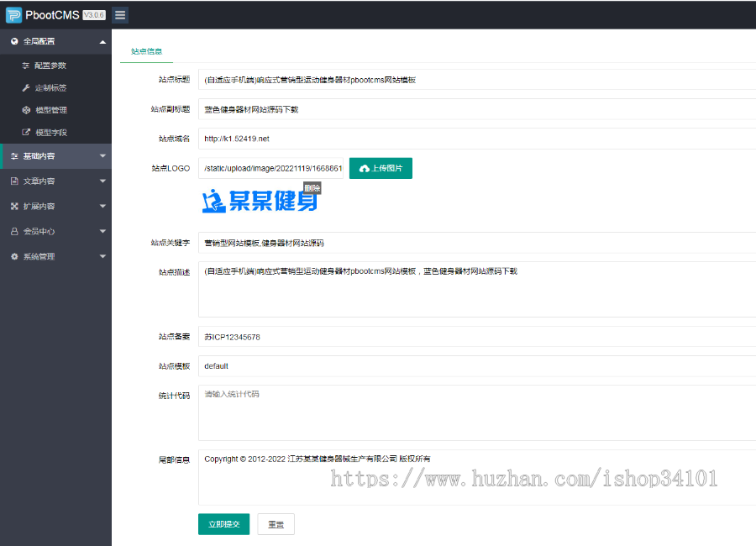This screenshot has height=546, width=756.
Task: Click the cloud upload icon on 上传图片
Action: pos(365,168)
